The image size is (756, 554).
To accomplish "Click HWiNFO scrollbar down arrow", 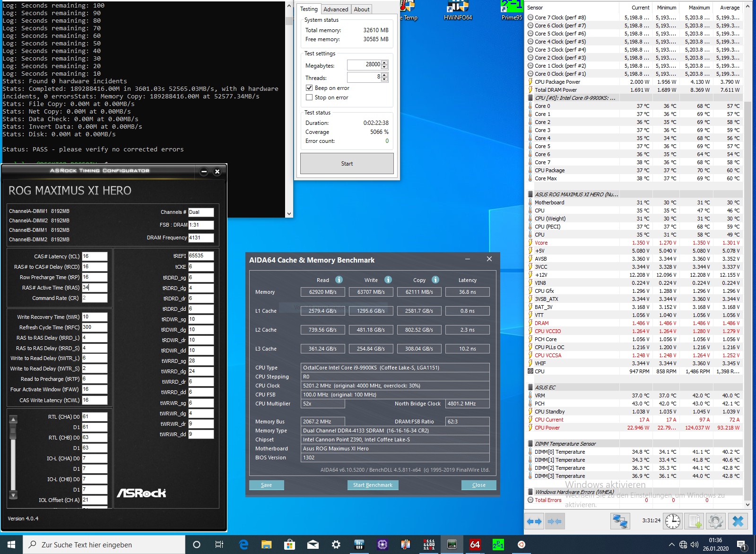I will [747, 504].
